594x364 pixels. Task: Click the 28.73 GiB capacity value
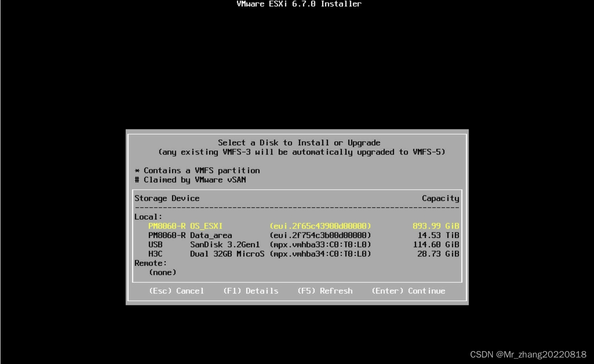pyautogui.click(x=438, y=254)
